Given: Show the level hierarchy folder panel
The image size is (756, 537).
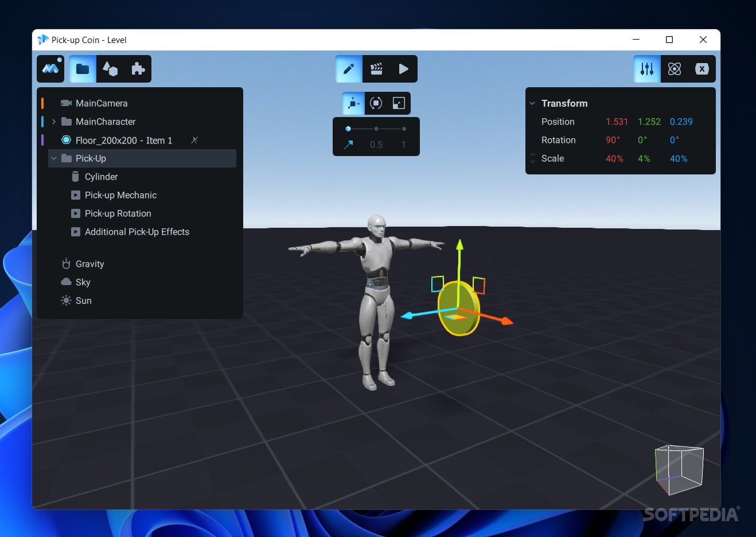Looking at the screenshot, I should 83,69.
